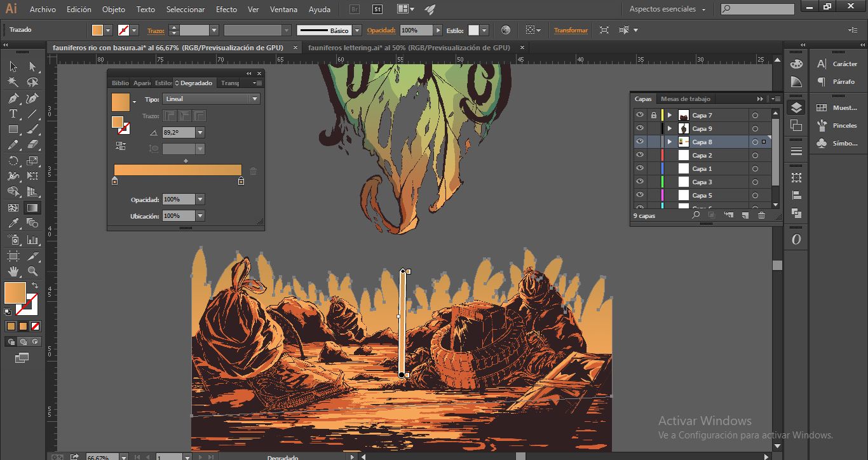The height and width of the screenshot is (460, 868).
Task: Select the Eyedropper tool
Action: tap(13, 224)
